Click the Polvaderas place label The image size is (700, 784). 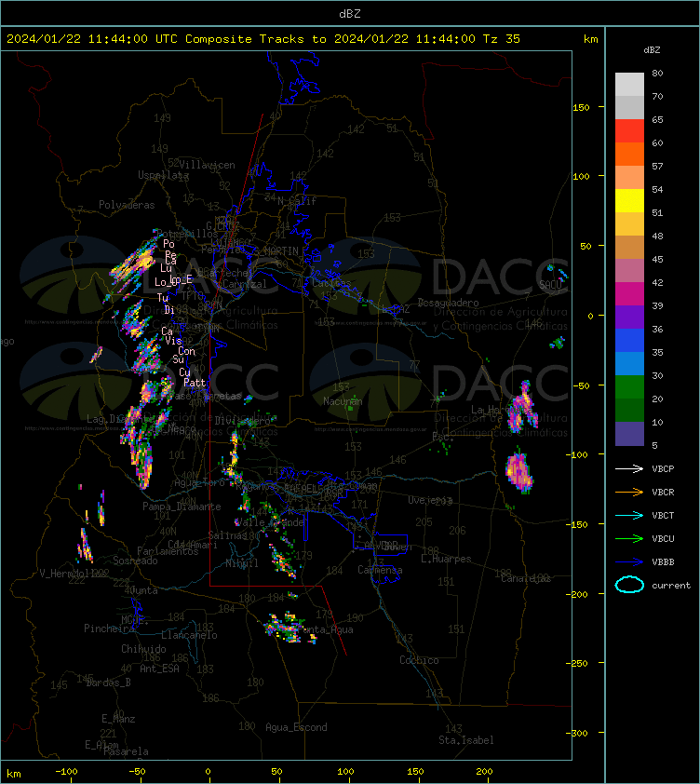coord(127,205)
